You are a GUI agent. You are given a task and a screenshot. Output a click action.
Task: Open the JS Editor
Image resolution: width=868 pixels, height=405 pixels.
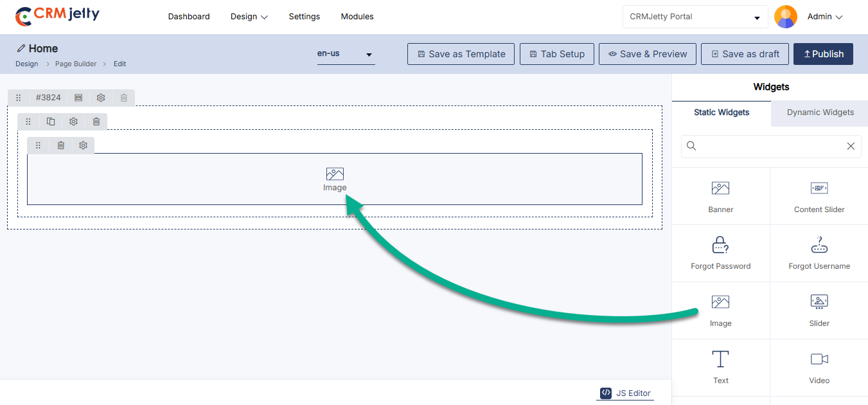pyautogui.click(x=625, y=393)
